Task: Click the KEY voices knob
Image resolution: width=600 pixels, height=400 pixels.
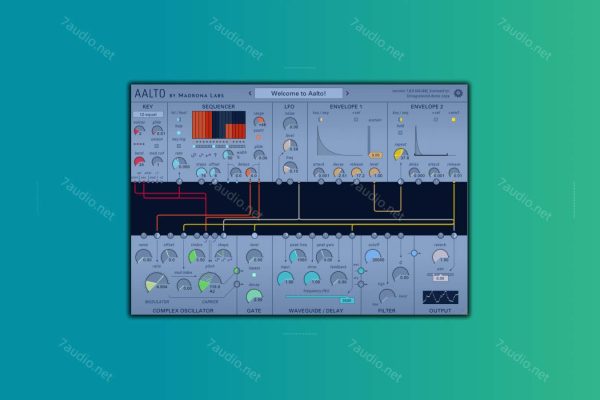Action: [x=139, y=131]
